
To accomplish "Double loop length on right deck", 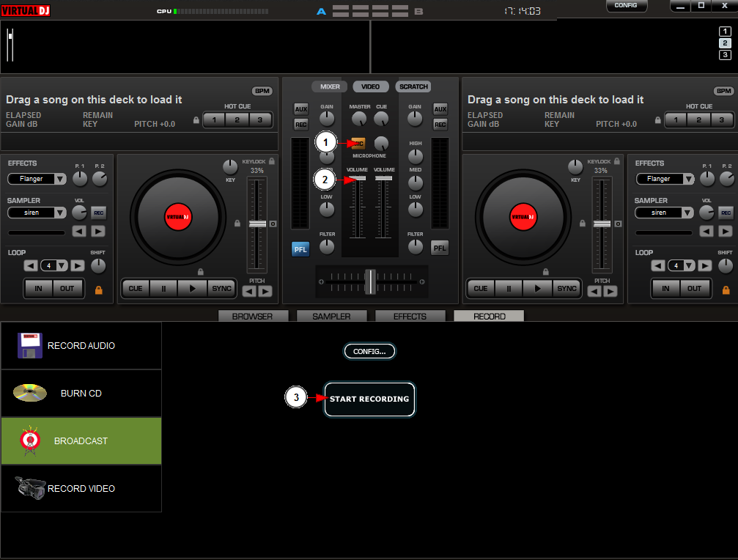I will point(705,266).
